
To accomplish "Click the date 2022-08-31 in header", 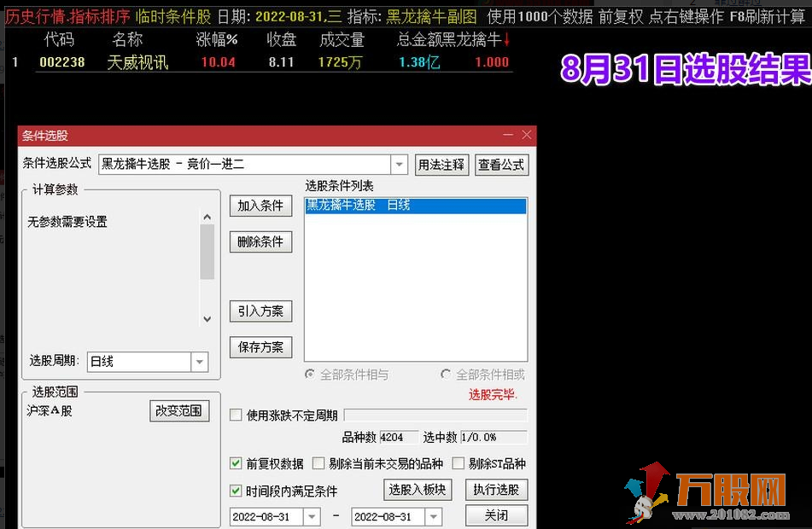I will (x=289, y=16).
